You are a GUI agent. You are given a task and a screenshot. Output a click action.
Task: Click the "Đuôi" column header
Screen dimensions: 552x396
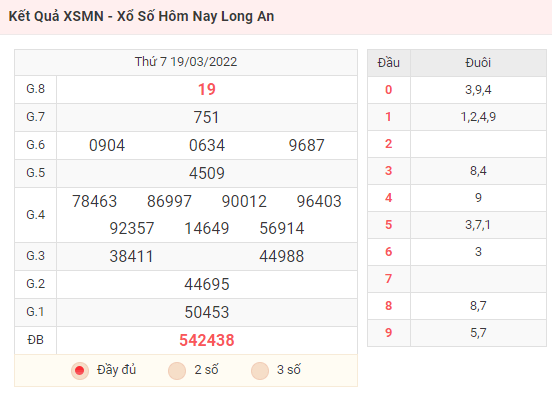[x=478, y=63]
